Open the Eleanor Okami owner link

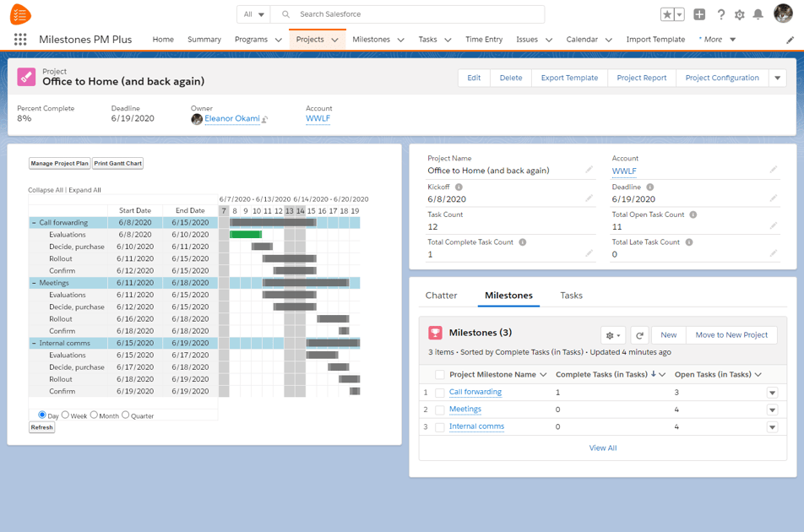pos(232,119)
